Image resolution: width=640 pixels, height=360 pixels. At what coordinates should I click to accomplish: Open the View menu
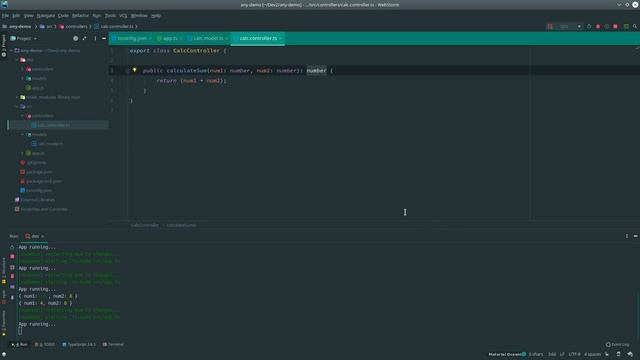pos(29,16)
